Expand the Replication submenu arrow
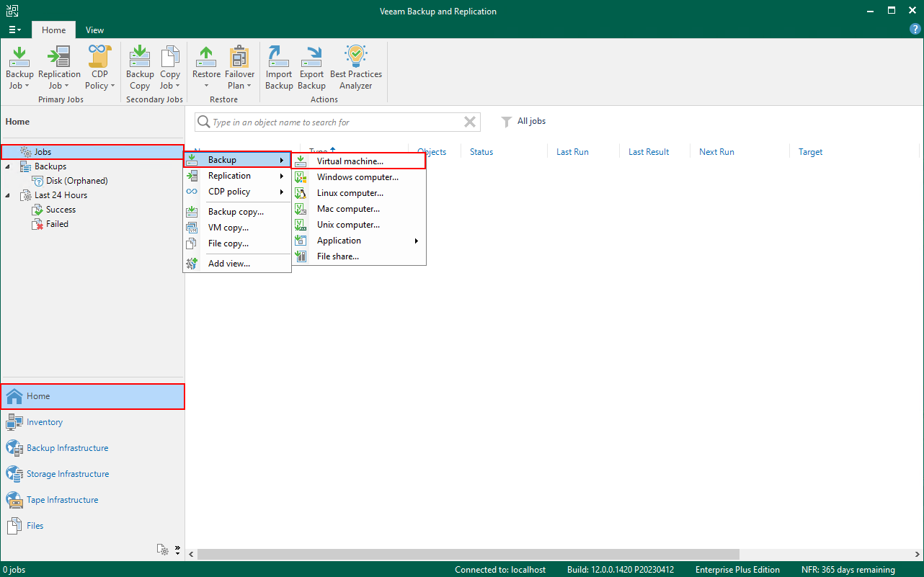Viewport: 924px width, 577px height. pos(282,176)
